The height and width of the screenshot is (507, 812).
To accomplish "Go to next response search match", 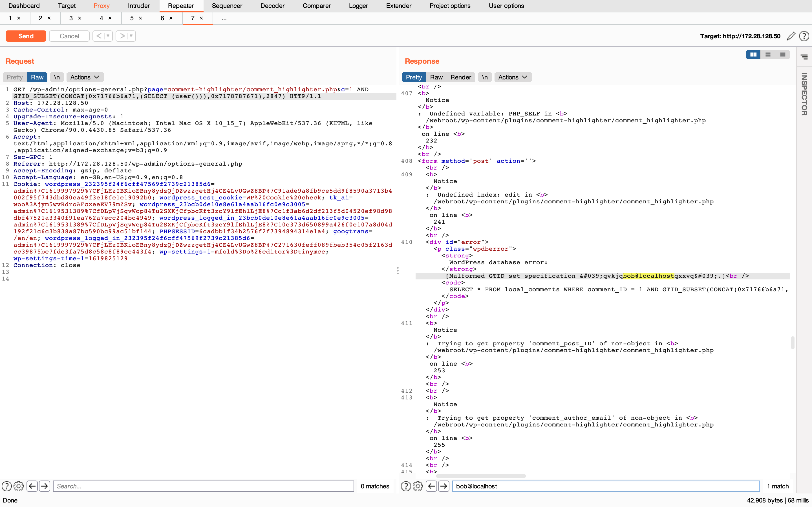I will [443, 486].
